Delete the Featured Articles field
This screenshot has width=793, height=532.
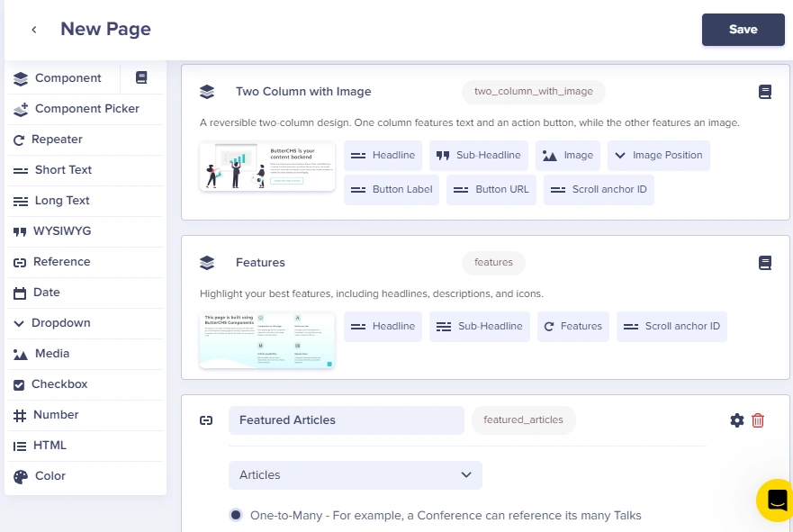point(758,420)
